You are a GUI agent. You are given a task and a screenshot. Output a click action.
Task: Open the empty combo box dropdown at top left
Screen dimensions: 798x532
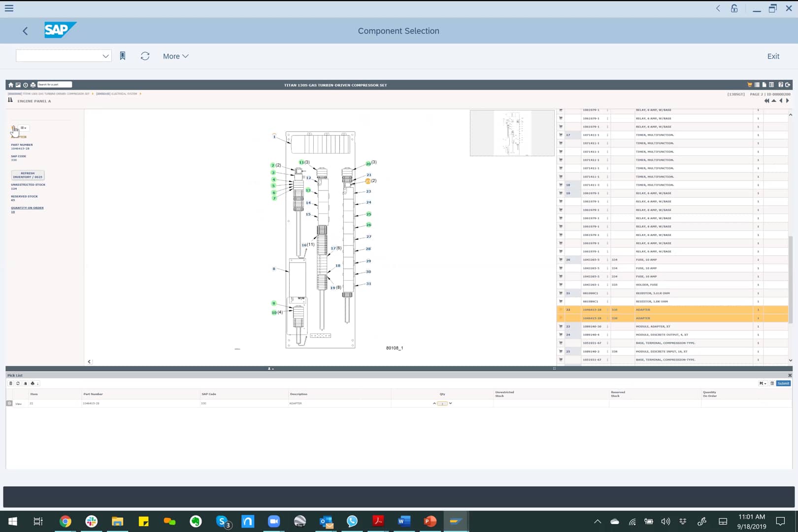(105, 56)
